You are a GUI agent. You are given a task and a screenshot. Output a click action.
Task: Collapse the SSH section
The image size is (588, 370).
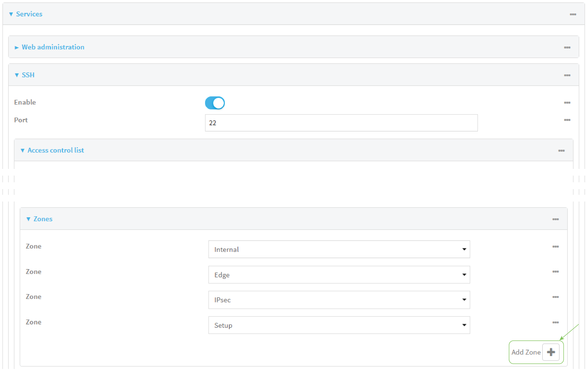coord(28,75)
